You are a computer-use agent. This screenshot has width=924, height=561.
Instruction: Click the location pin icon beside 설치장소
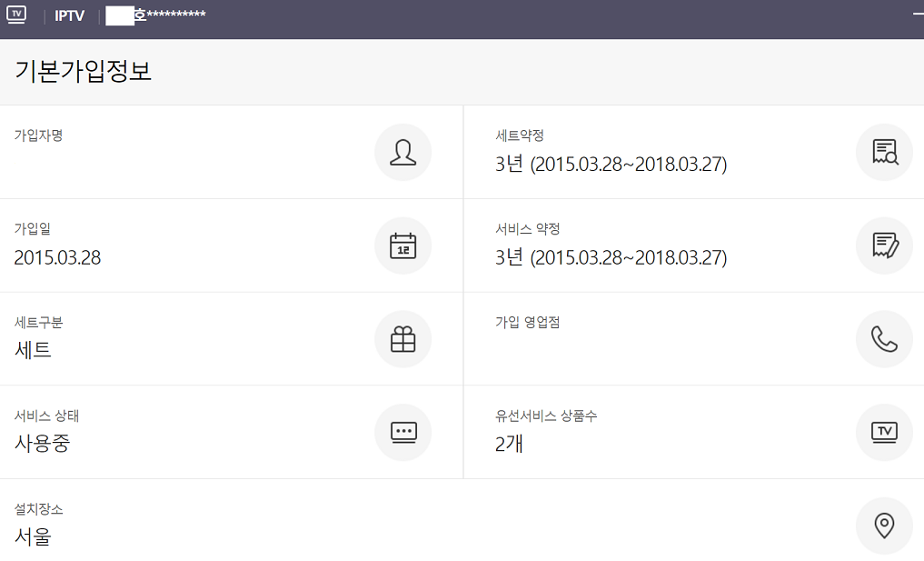[883, 526]
